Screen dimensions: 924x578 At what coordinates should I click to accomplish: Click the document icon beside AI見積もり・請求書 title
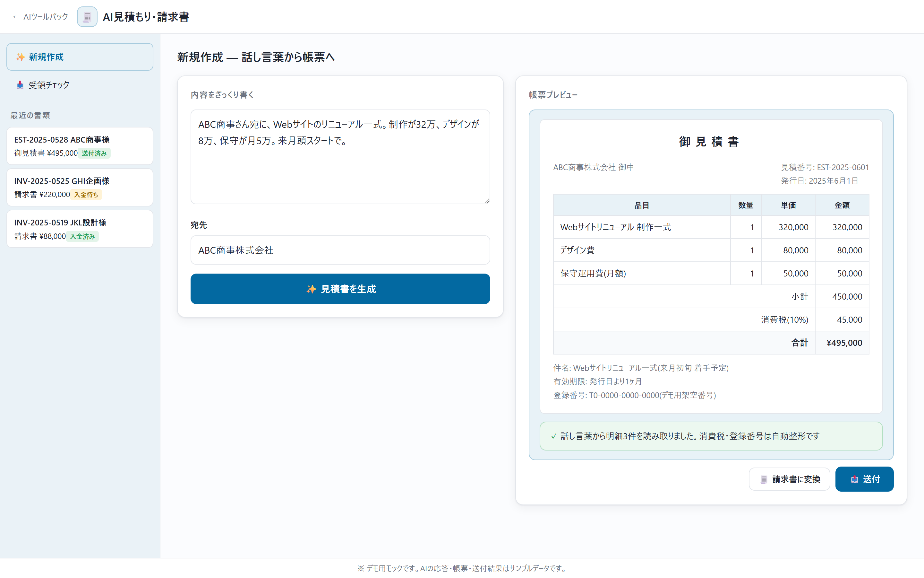[87, 17]
